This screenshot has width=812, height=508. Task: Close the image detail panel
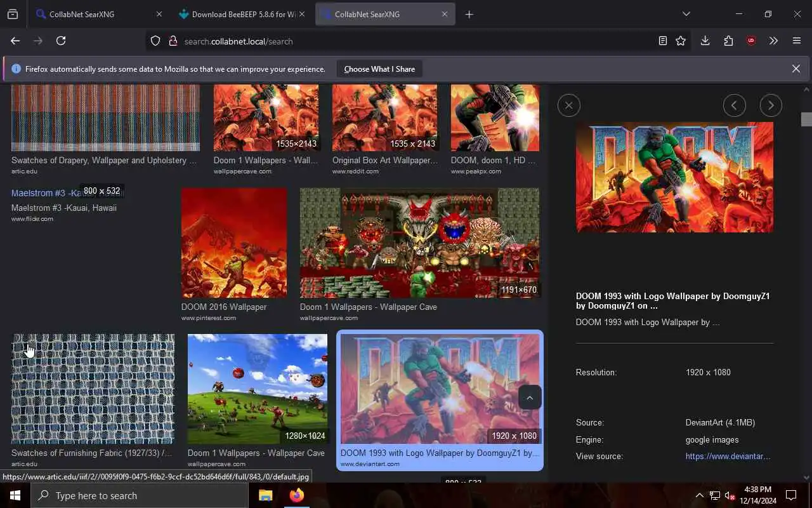coord(569,105)
